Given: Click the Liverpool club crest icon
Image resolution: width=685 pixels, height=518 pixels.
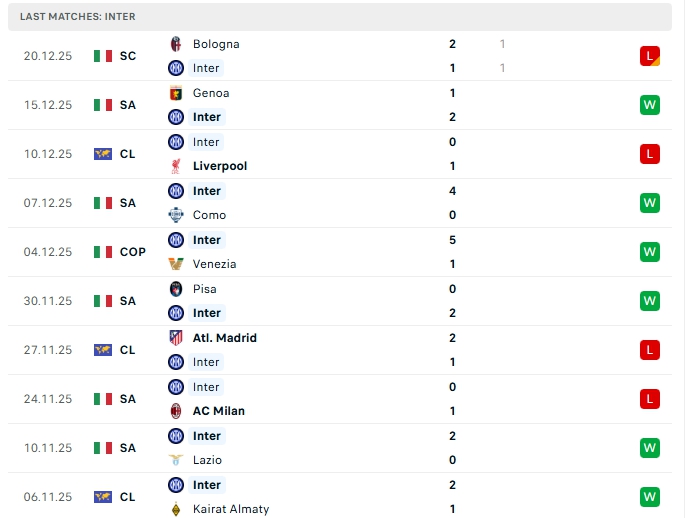Looking at the screenshot, I should 176,166.
